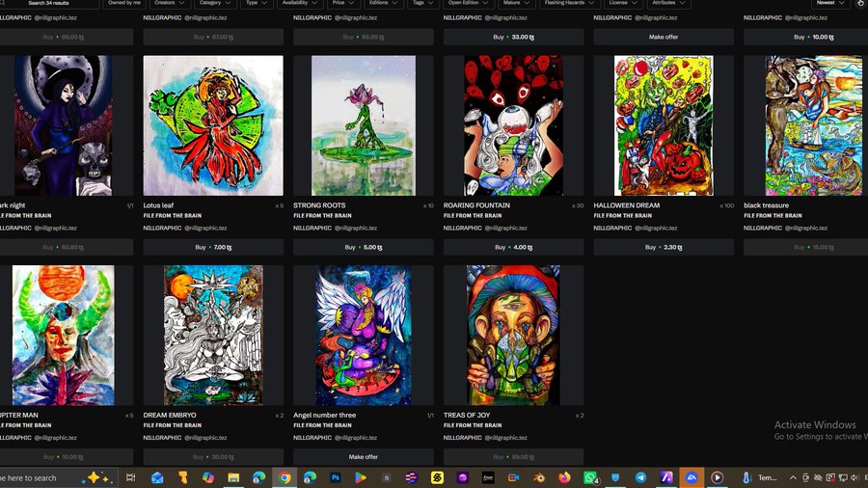Open the Angel number three artwork thumbnail

(x=364, y=336)
